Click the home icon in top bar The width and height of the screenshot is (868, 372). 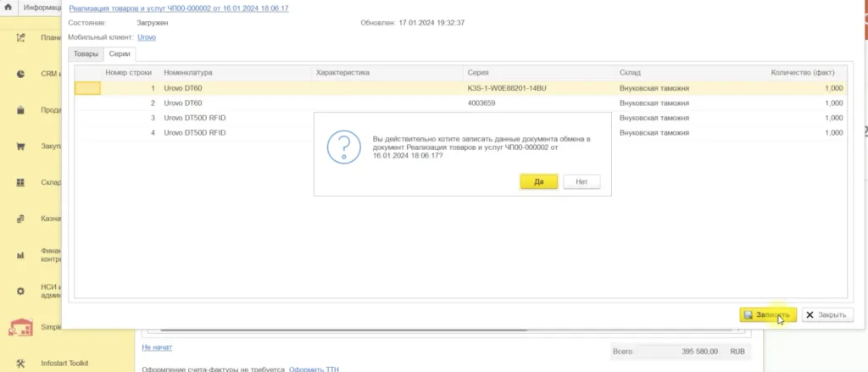coord(8,8)
